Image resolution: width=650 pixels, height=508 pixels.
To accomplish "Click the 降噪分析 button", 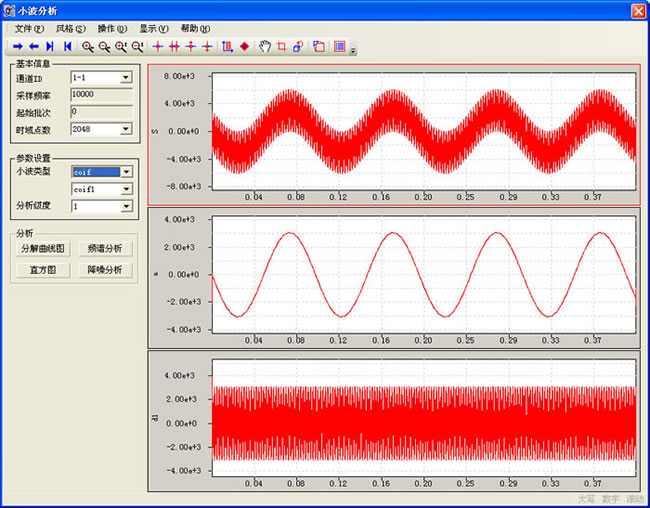I will coord(105,270).
